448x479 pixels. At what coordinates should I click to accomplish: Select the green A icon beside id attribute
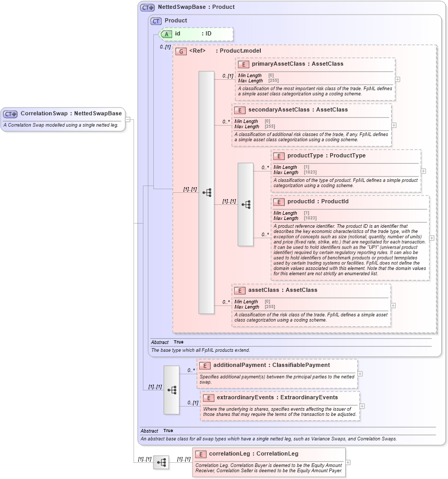[165, 34]
